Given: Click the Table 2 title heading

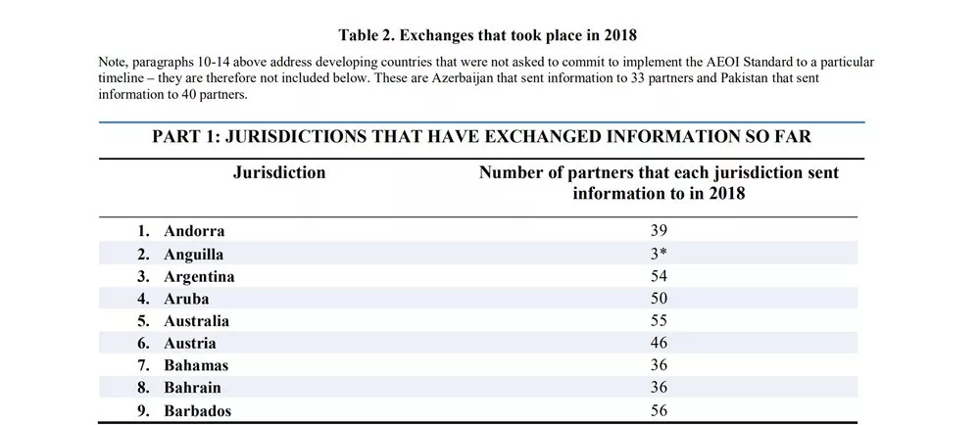Looking at the screenshot, I should point(487,35).
